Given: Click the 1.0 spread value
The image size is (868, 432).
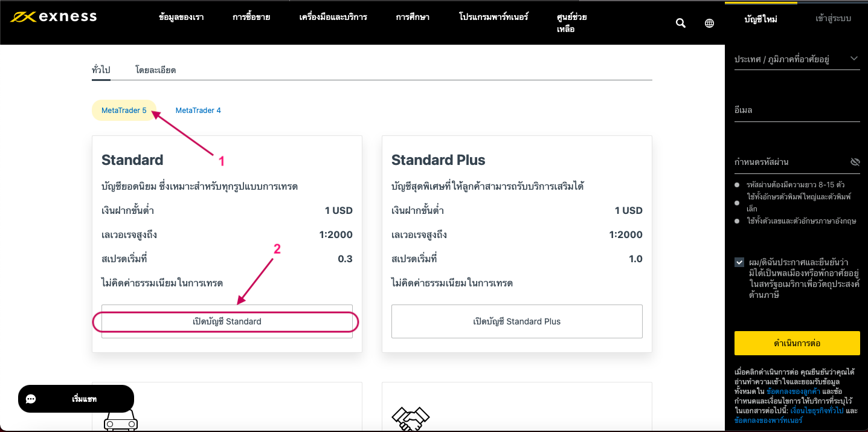Looking at the screenshot, I should [635, 259].
